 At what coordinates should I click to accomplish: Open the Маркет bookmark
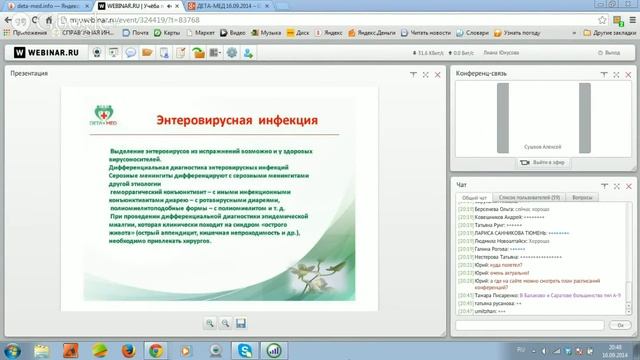[x=200, y=33]
